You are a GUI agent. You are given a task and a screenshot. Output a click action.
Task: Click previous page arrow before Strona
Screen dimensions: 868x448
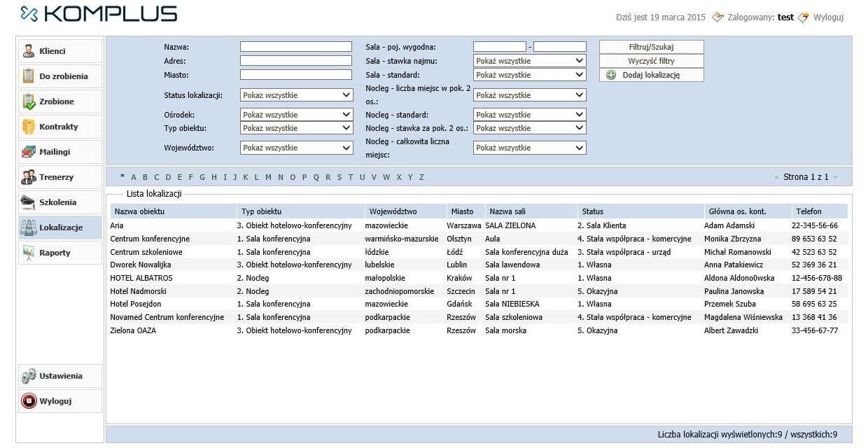tap(777, 177)
